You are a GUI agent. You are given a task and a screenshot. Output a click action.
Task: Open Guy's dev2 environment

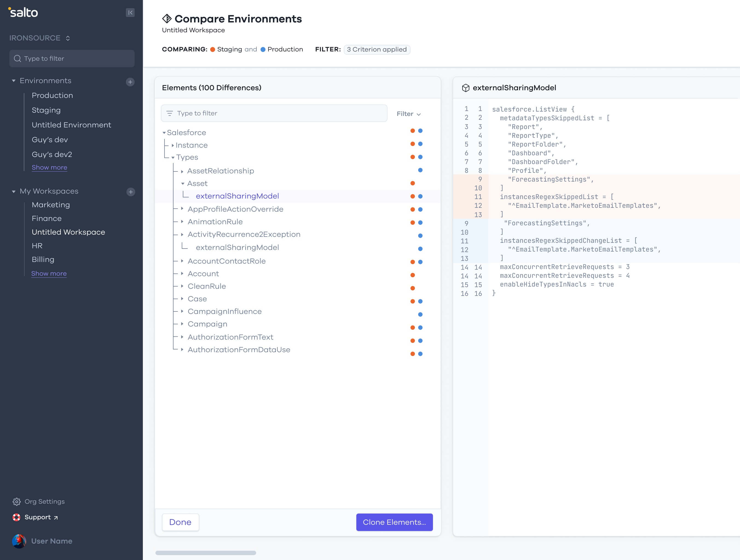coord(52,154)
